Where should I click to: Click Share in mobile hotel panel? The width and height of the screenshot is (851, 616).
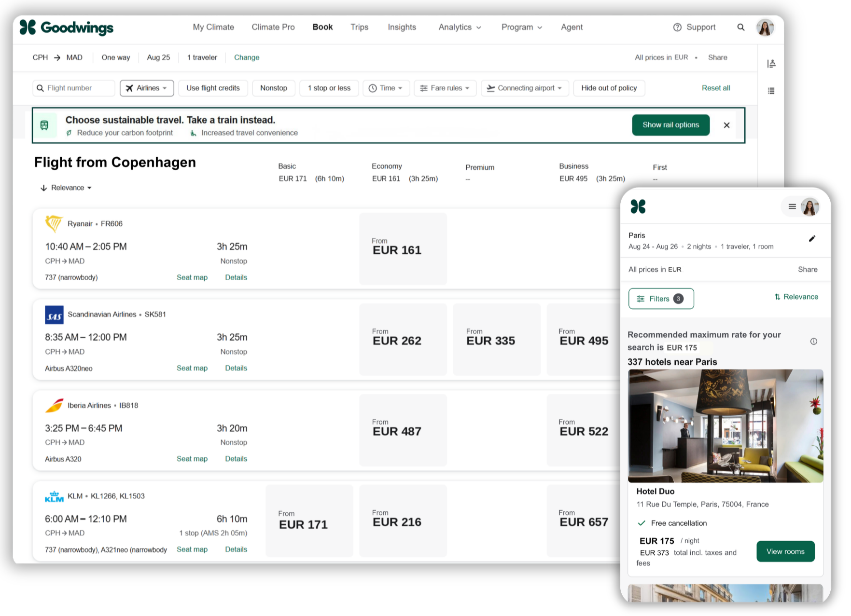(808, 270)
